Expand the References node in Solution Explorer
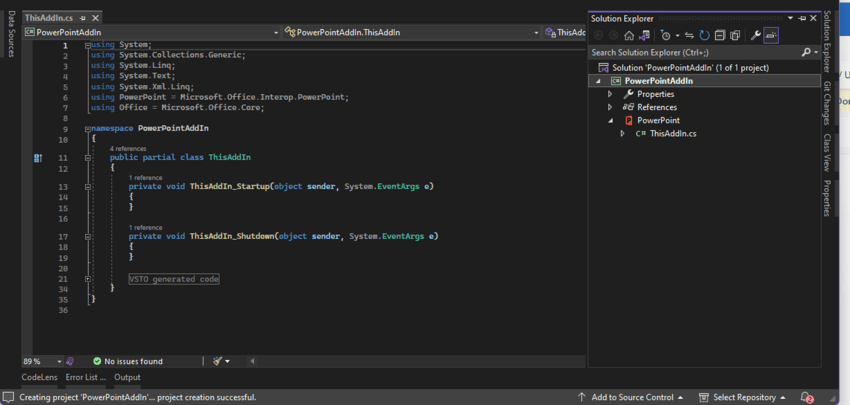Screen dimensions: 850x405 (x=610, y=107)
